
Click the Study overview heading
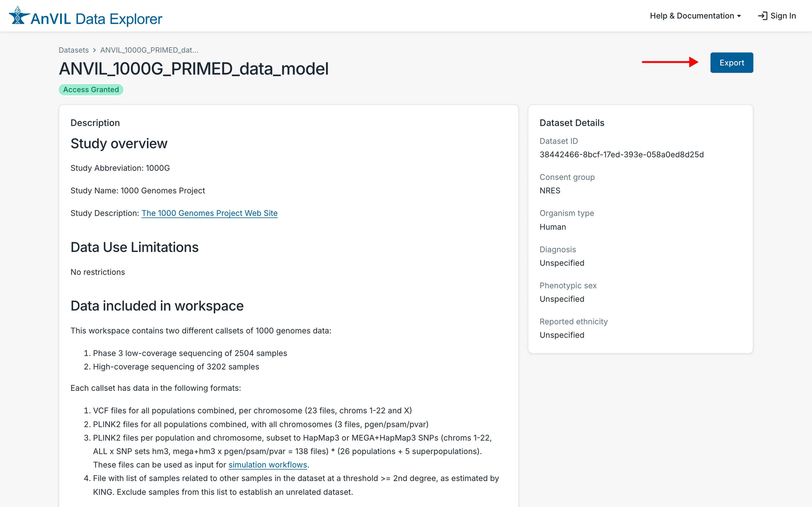click(119, 144)
